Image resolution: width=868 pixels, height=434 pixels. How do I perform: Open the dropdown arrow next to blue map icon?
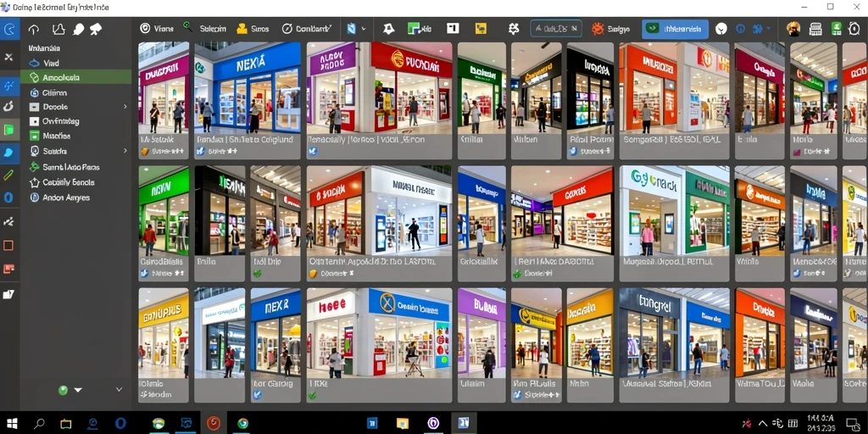[x=364, y=28]
